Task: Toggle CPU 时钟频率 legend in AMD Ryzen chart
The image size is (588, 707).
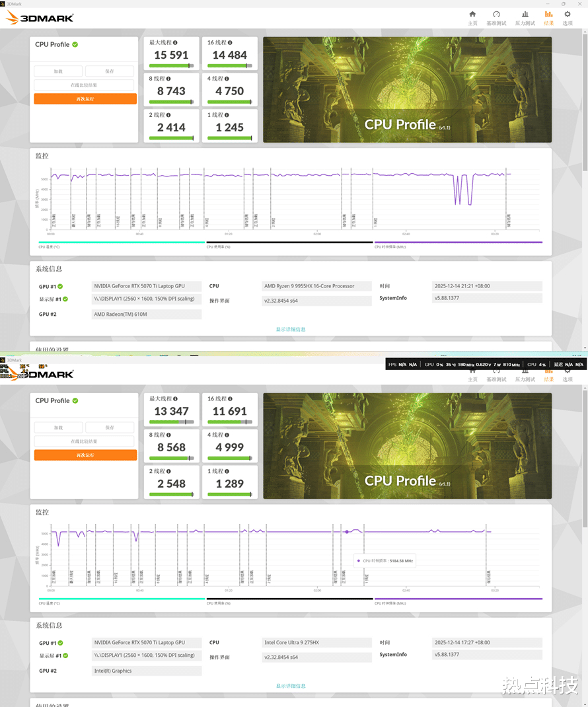Action: click(x=458, y=245)
